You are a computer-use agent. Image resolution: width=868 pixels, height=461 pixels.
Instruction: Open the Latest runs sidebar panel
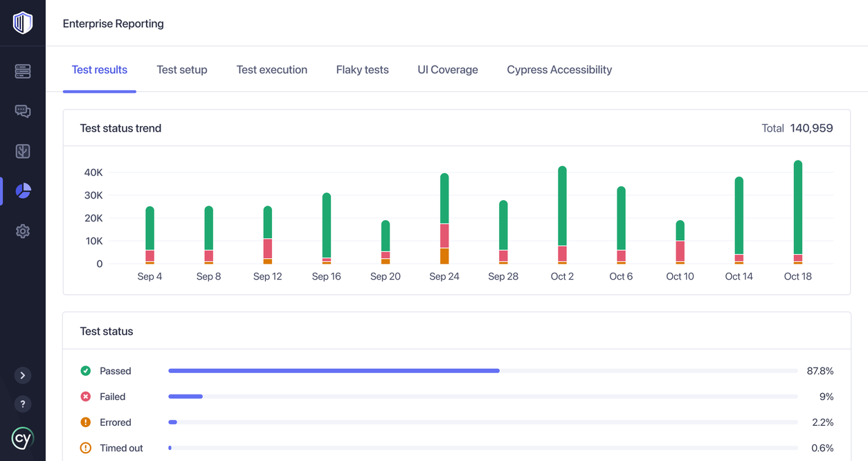[x=23, y=71]
